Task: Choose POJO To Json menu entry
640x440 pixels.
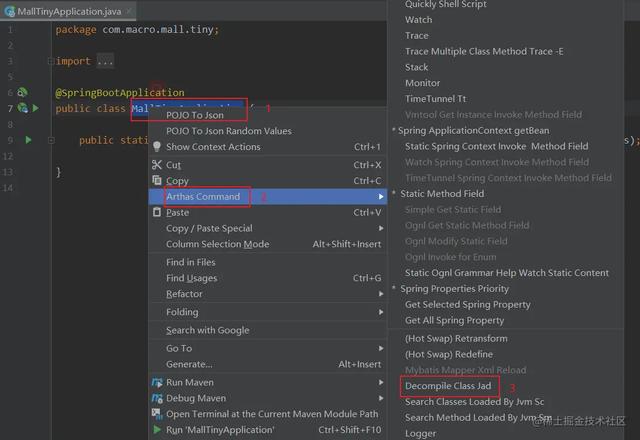Action: (x=195, y=115)
